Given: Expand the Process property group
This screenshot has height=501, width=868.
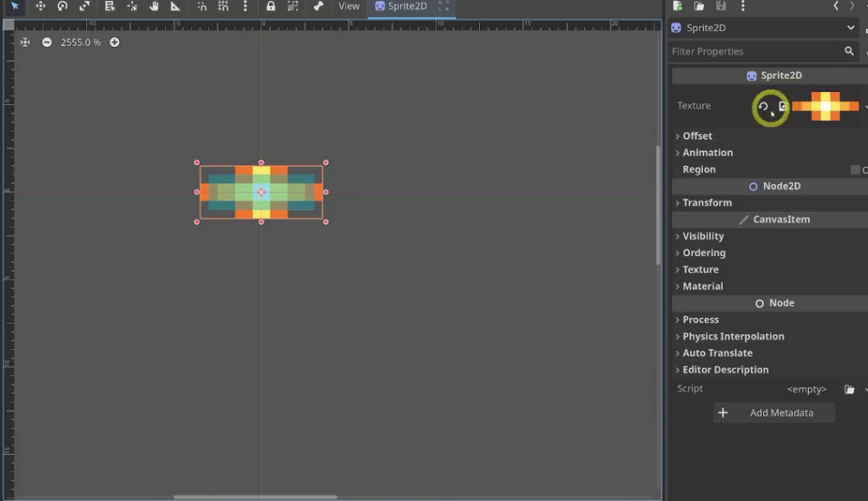Looking at the screenshot, I should (700, 320).
